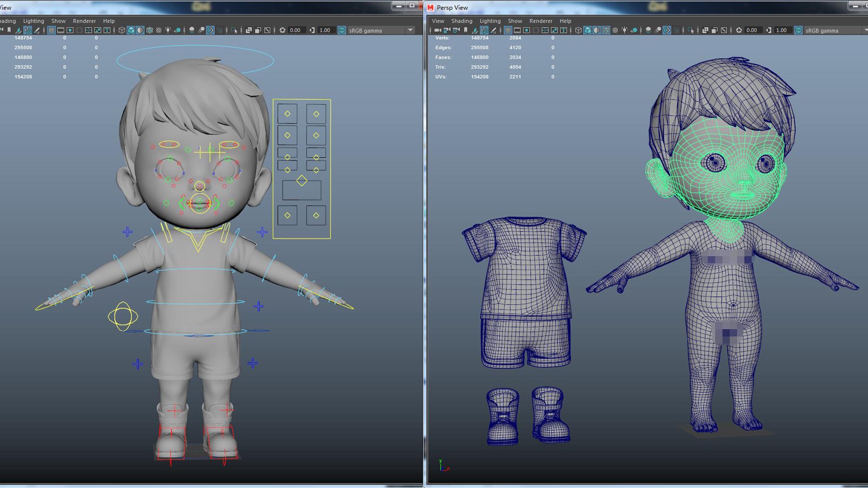Toggle Resolution Gate in Persp View toolbar
This screenshot has width=868, height=488.
527,30
